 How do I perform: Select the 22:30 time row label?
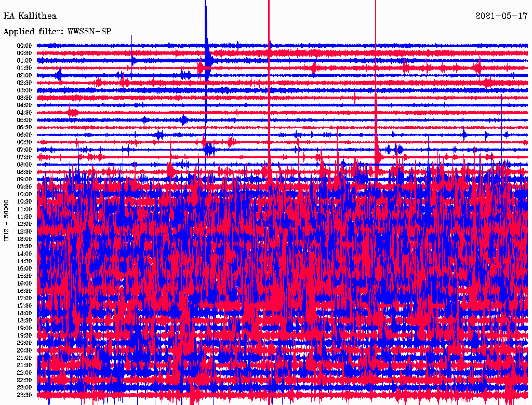24,380
